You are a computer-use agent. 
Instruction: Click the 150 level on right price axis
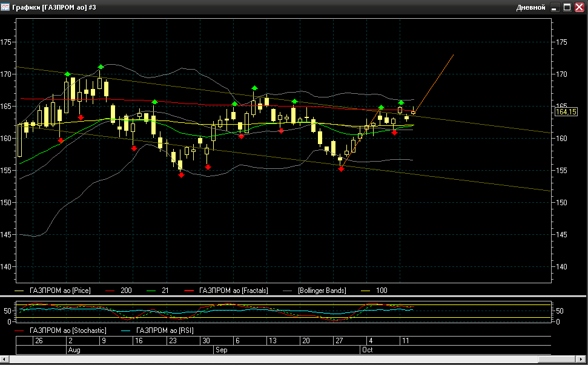[561, 203]
